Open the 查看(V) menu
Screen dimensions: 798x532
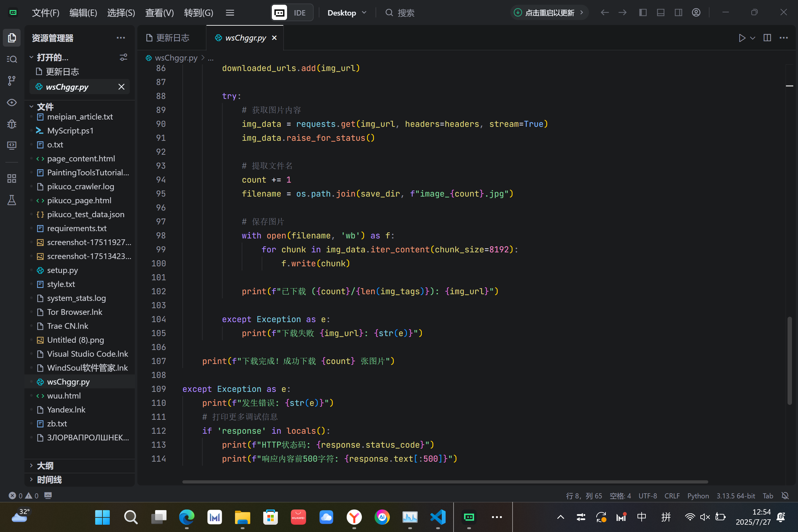[160, 13]
